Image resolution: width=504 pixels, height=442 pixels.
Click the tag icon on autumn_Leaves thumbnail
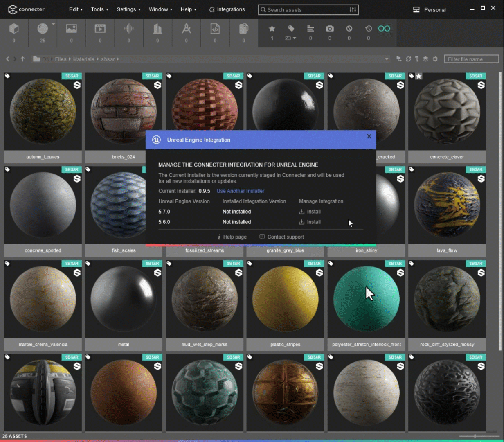pyautogui.click(x=7, y=76)
